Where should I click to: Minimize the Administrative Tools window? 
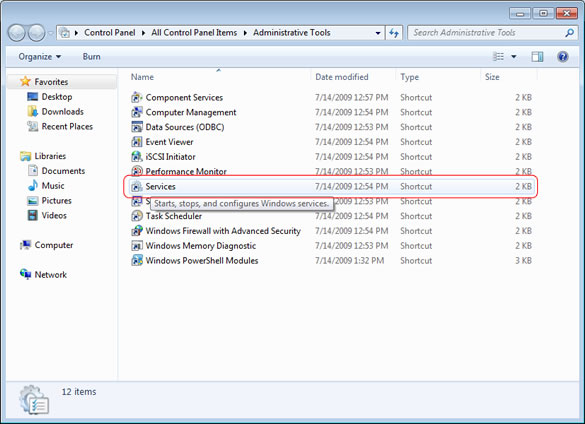click(520, 13)
